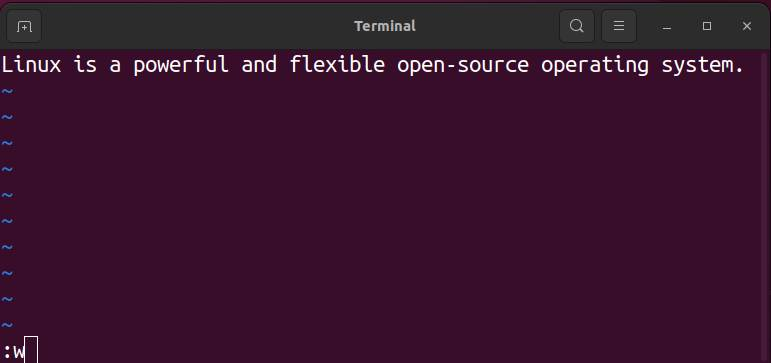This screenshot has height=363, width=771.
Task: Open the terminal search icon
Action: (x=577, y=26)
